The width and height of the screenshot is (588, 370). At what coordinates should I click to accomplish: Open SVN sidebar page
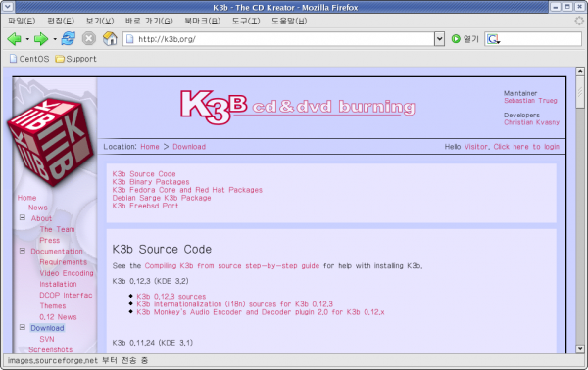coord(47,339)
